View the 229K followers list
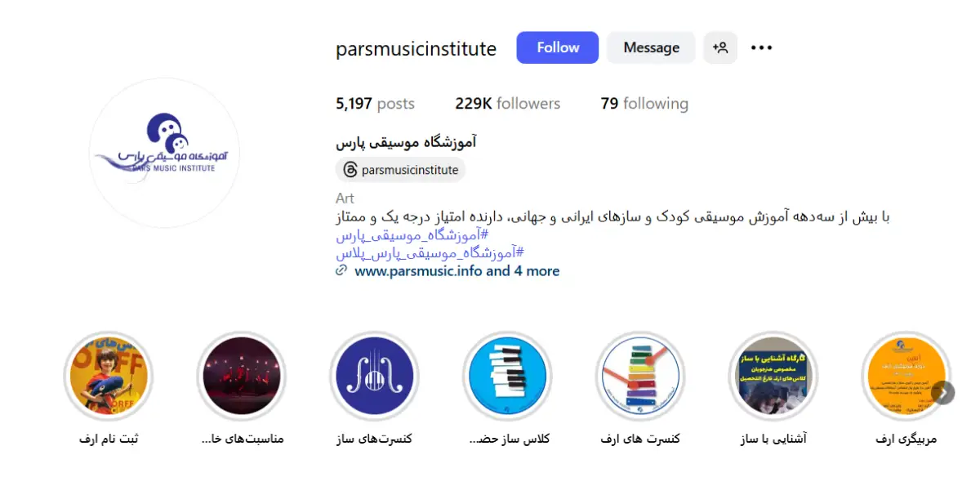The image size is (980, 504). click(x=508, y=104)
